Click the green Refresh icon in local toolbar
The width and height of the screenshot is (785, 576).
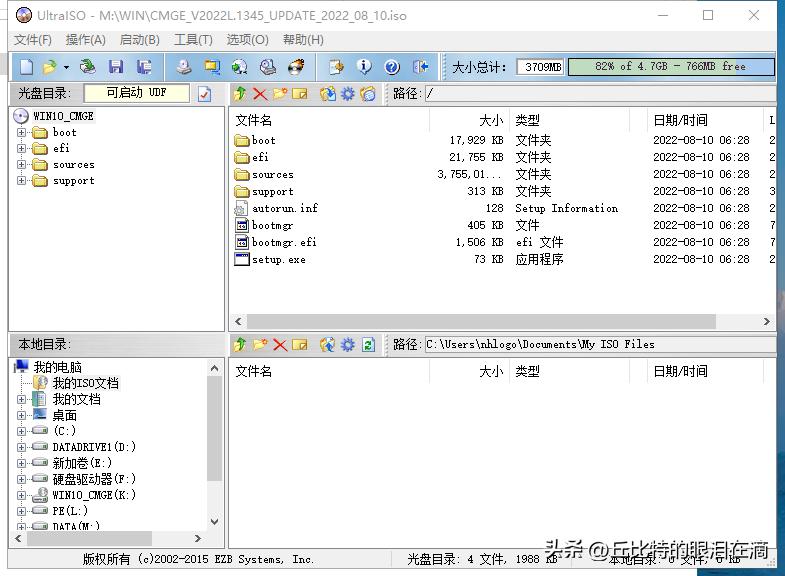(x=368, y=344)
